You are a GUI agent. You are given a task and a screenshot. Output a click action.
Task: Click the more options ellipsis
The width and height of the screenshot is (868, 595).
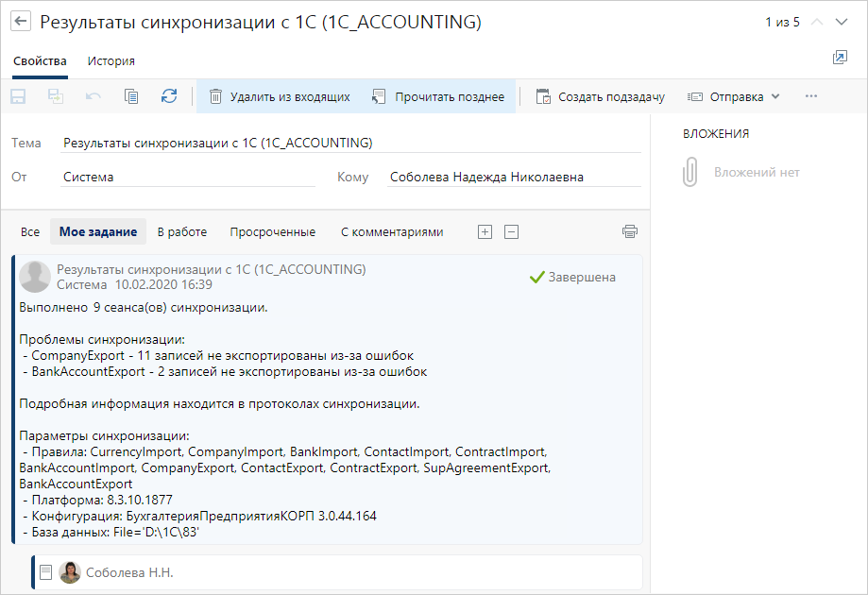pos(810,96)
